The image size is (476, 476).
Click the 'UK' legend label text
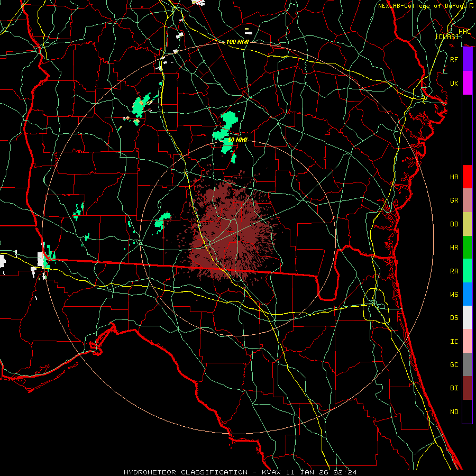click(x=454, y=83)
